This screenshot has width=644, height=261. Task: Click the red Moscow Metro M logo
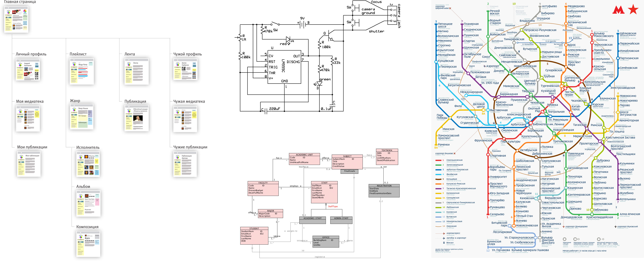[619, 10]
